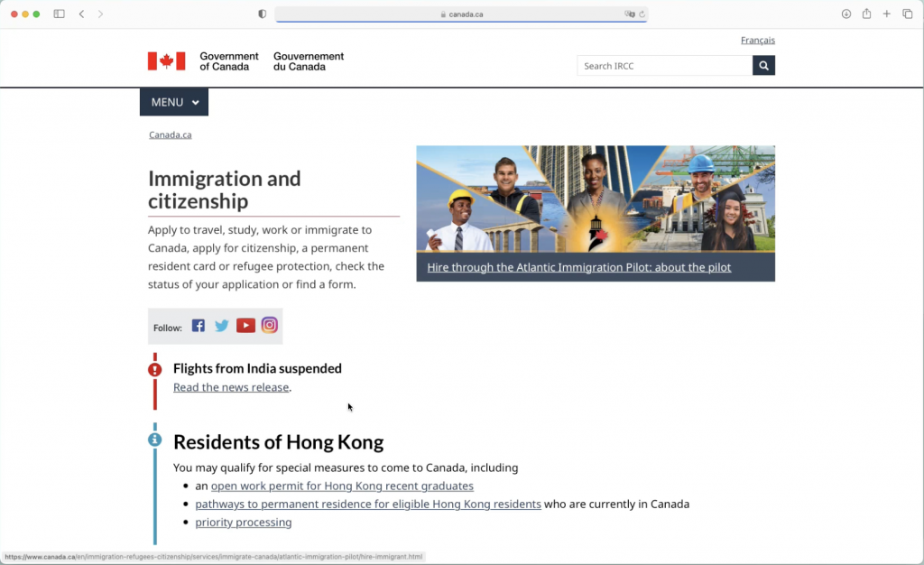Show Safari tab overview
This screenshot has width=924, height=565.
908,14
